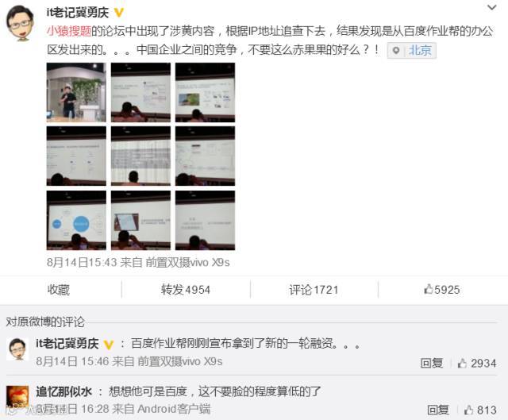Reply to the first comment via 回复
The image size is (508, 420).
click(x=432, y=364)
